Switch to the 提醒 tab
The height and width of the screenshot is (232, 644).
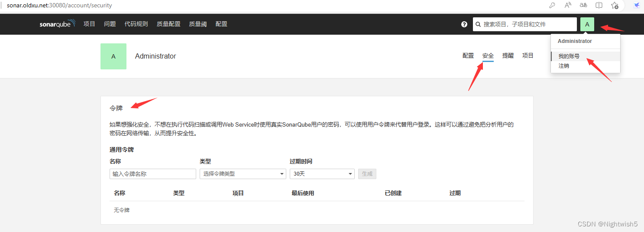click(x=508, y=56)
